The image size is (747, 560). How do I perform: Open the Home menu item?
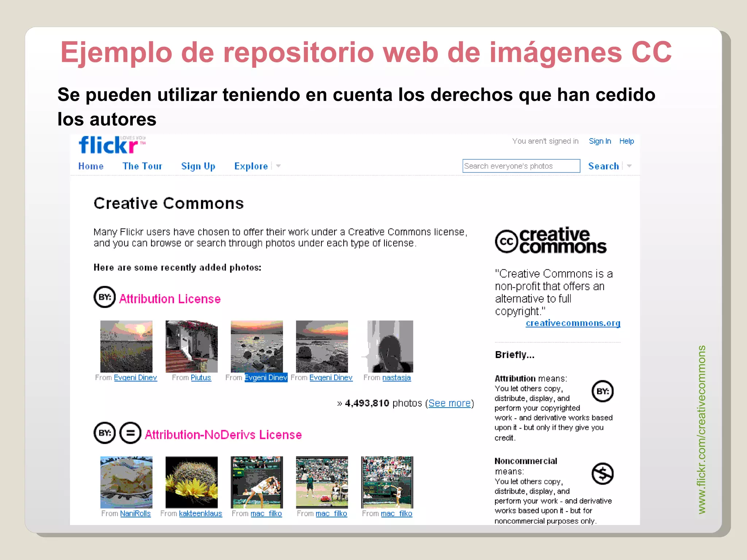pos(91,166)
